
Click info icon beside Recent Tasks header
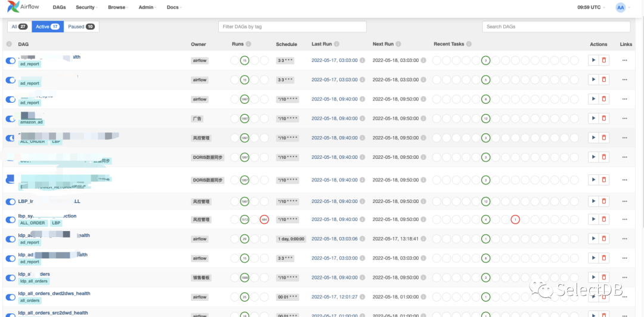tap(469, 44)
